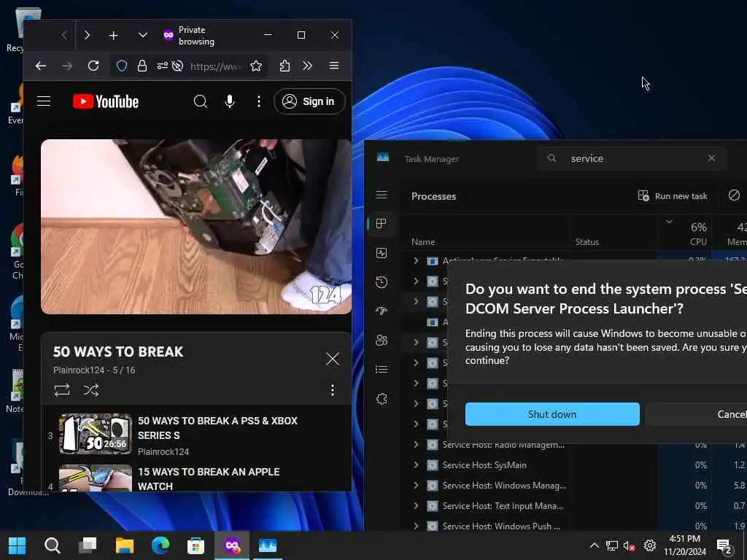This screenshot has height=560, width=747.
Task: Toggle playlist loop
Action: pyautogui.click(x=62, y=391)
